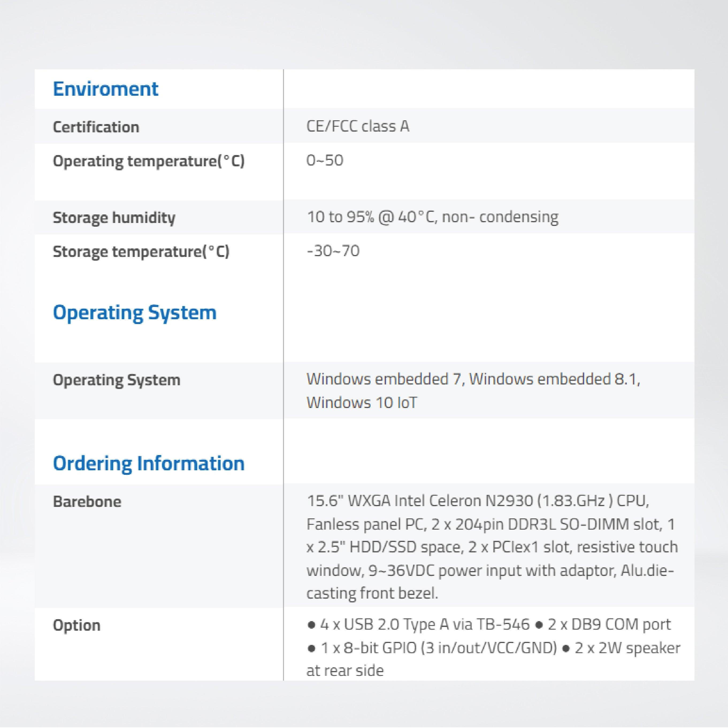This screenshot has height=728, width=728.
Task: Click the 'Barebone' row label
Action: coord(87,502)
